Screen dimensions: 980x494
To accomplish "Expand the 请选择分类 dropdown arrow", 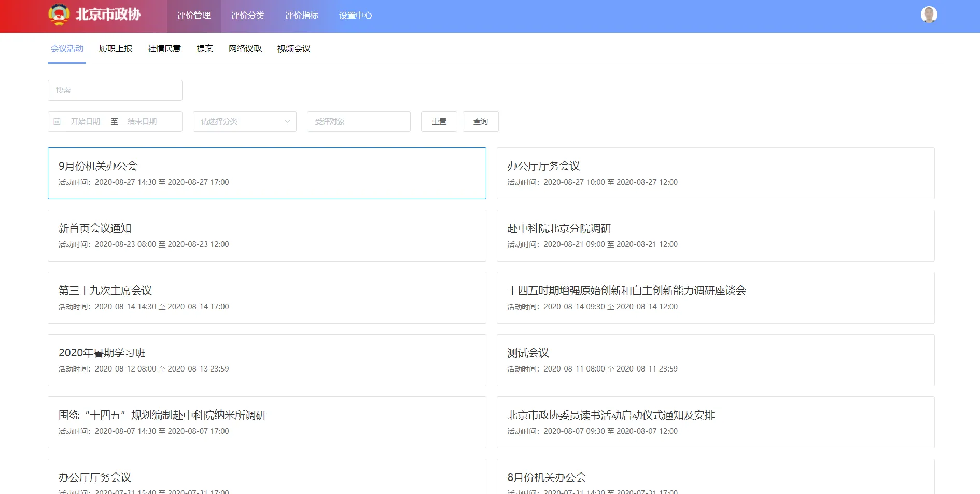I will pos(287,121).
